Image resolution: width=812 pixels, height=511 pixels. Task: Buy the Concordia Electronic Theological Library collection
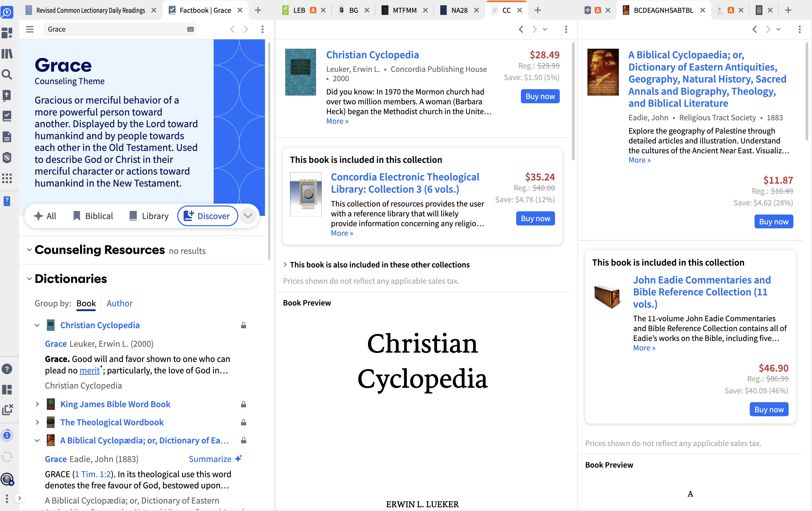click(535, 218)
